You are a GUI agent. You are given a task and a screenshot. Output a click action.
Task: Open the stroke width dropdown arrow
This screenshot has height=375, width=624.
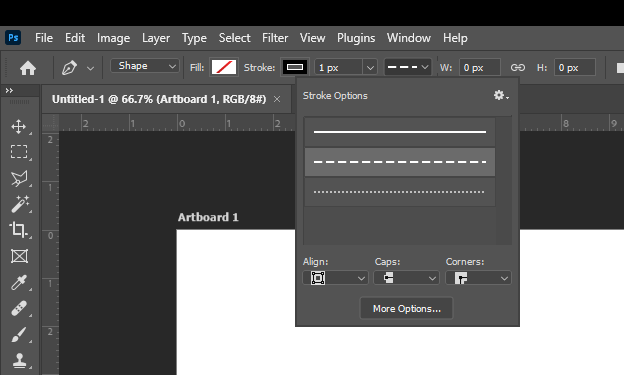[x=370, y=67]
